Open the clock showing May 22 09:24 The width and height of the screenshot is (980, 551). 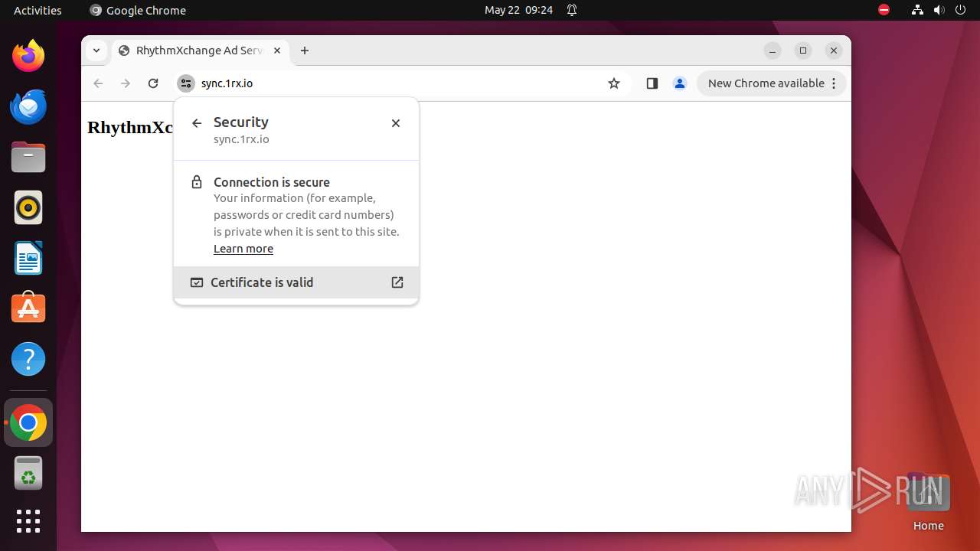(518, 10)
